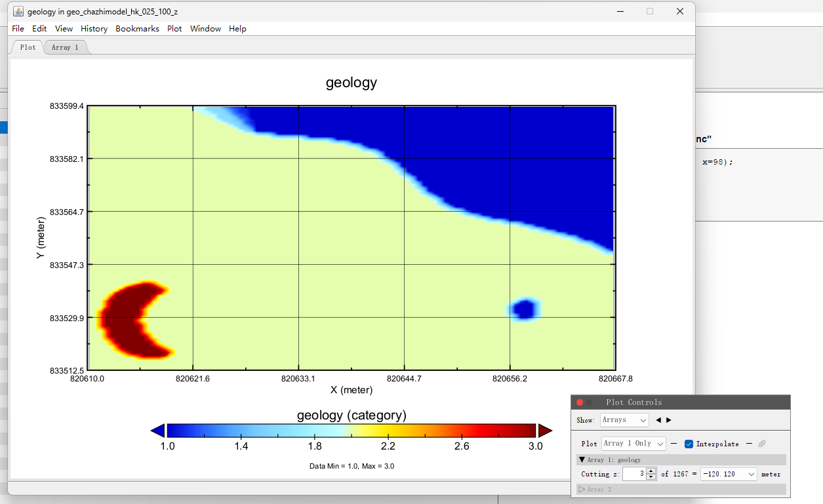Close the Plot Controls panel with red dot
This screenshot has height=504, width=823.
point(580,402)
